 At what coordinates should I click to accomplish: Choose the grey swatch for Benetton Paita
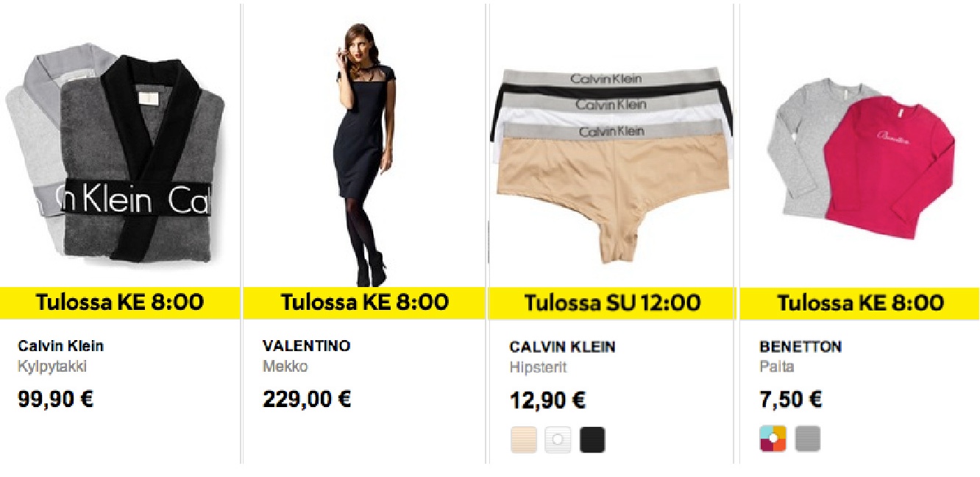point(807,439)
